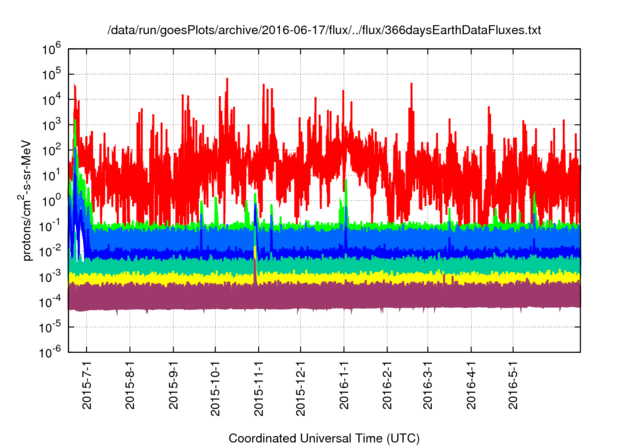Select the 10^-6 y-axis tick label

[50, 352]
